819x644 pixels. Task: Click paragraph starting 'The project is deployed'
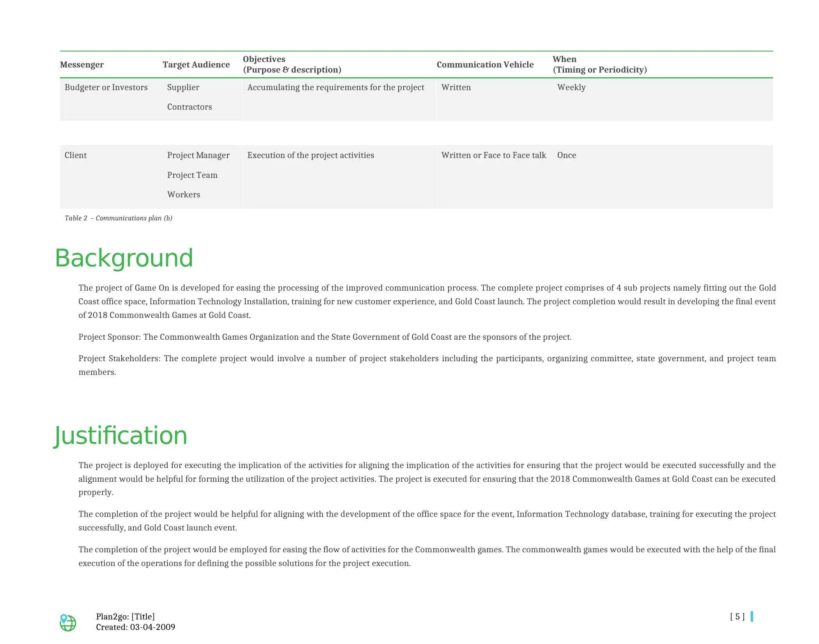tap(427, 479)
